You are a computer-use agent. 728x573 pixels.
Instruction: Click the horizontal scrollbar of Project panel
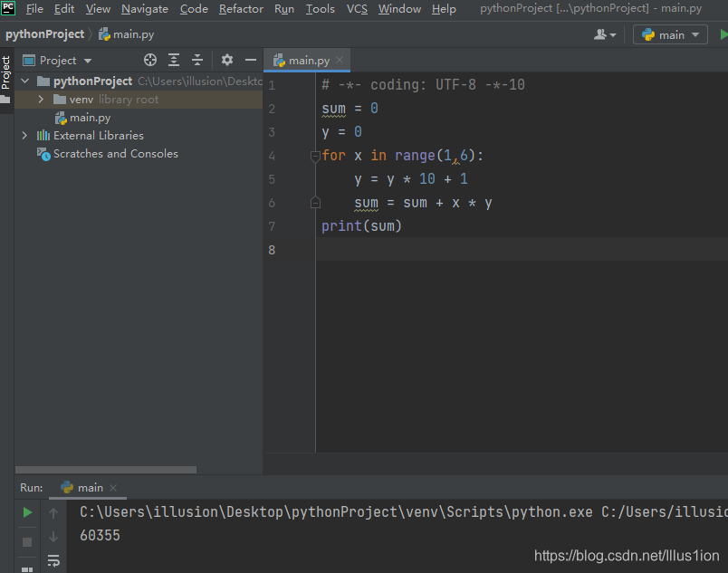pyautogui.click(x=106, y=470)
